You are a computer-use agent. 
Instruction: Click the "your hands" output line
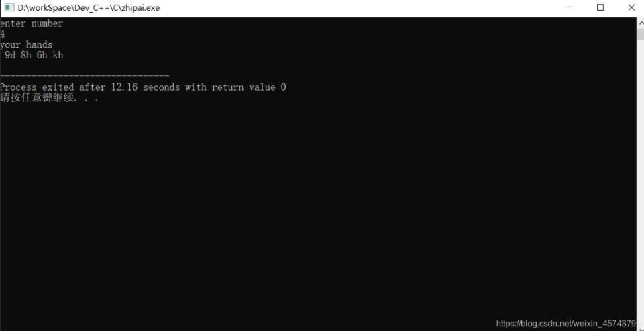(26, 44)
